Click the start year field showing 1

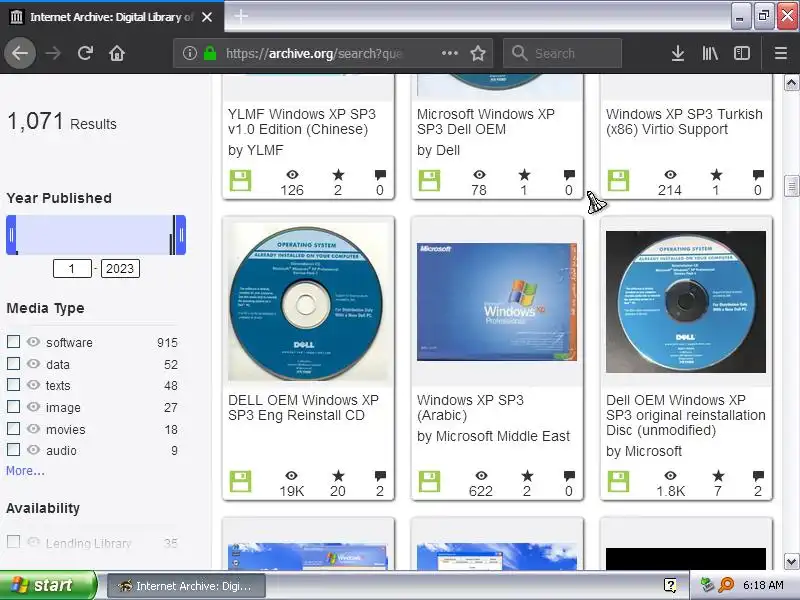(x=72, y=268)
